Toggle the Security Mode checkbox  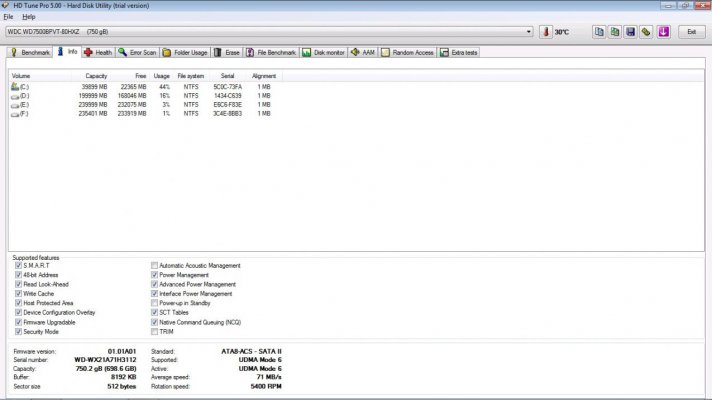(18, 332)
